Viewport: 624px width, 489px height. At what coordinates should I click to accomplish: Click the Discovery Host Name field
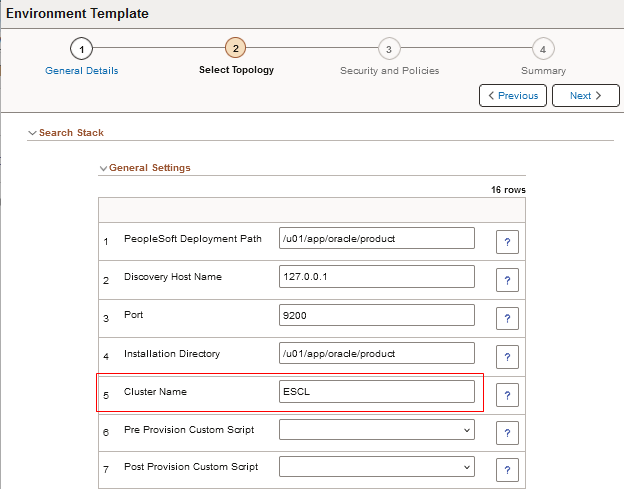(376, 276)
